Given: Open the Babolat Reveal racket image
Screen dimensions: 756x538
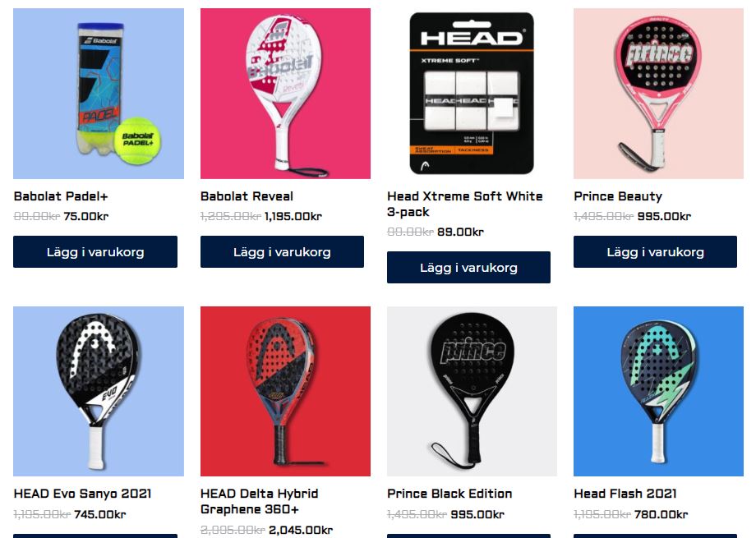Looking at the screenshot, I should [x=285, y=94].
